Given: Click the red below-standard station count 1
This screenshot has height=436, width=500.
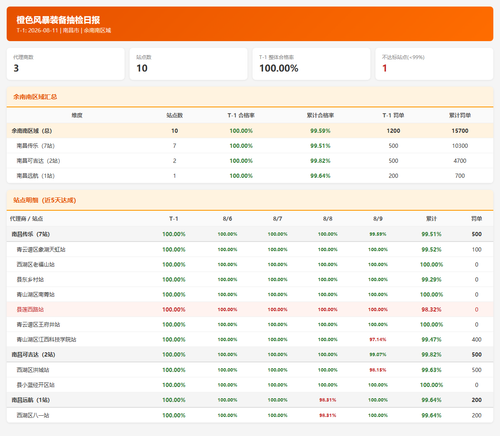Looking at the screenshot, I should pyautogui.click(x=385, y=68).
